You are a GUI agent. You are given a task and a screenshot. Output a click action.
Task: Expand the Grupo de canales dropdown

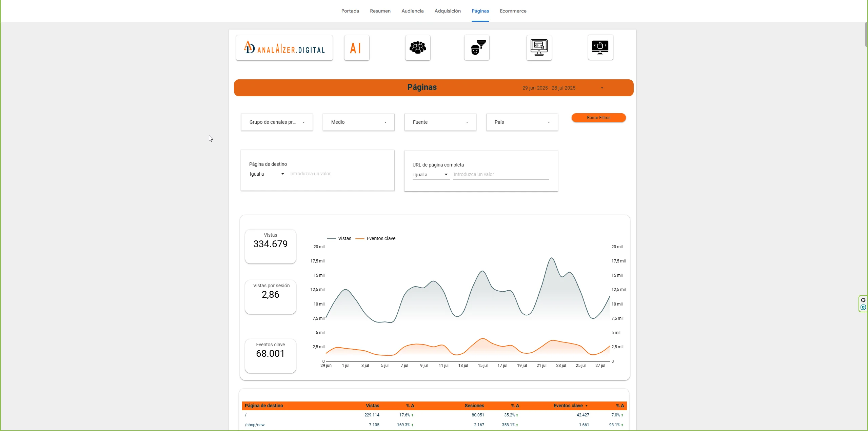277,122
